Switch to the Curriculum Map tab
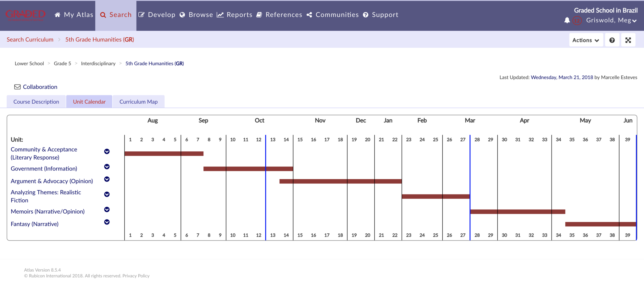This screenshot has width=644, height=293. pyautogui.click(x=138, y=102)
